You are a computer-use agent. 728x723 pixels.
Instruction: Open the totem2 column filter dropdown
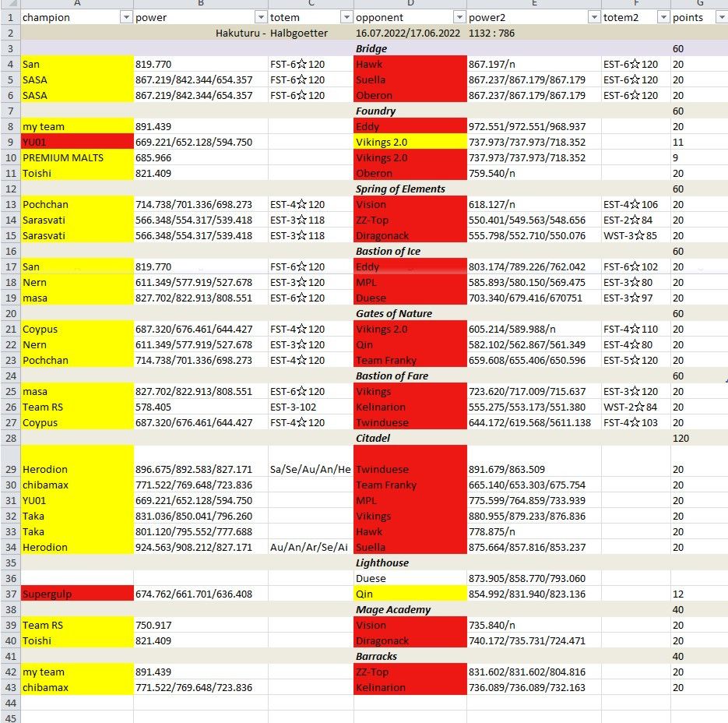point(663,17)
